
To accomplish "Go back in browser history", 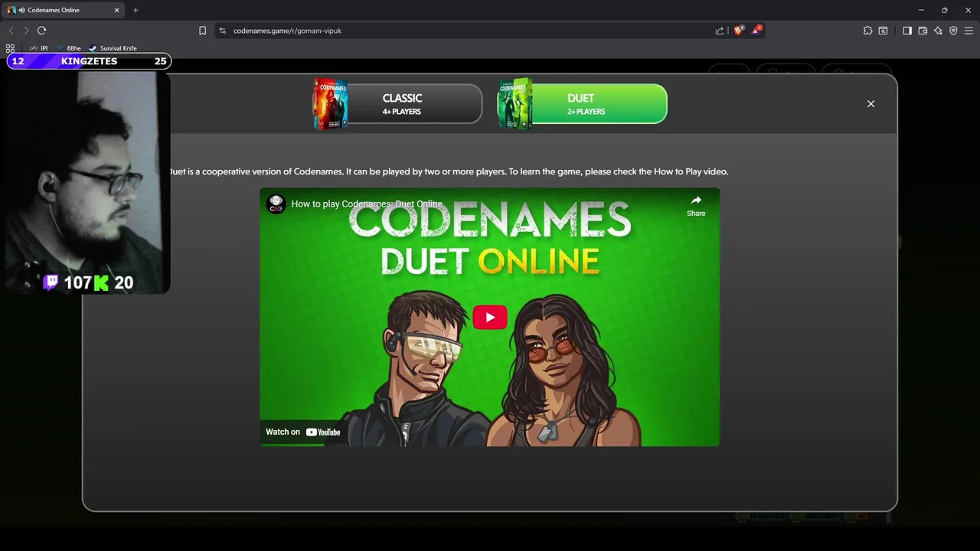I will tap(11, 31).
